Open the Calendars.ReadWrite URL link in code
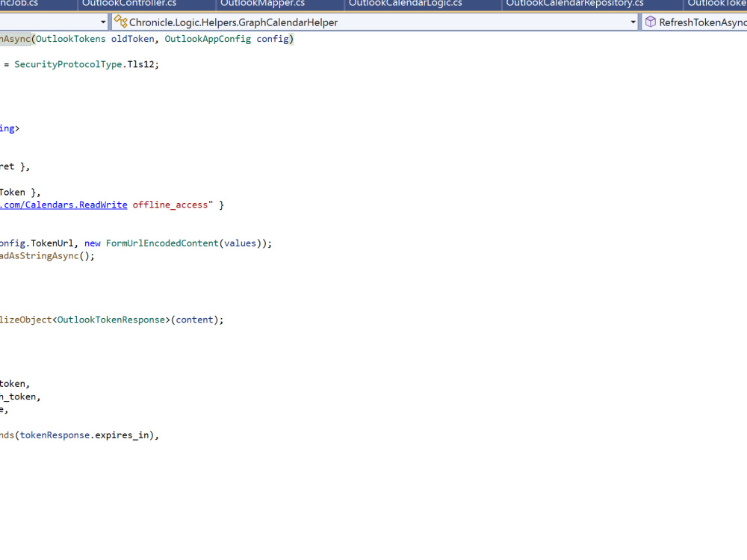Screen dimensions: 747x560 pyautogui.click(x=63, y=205)
